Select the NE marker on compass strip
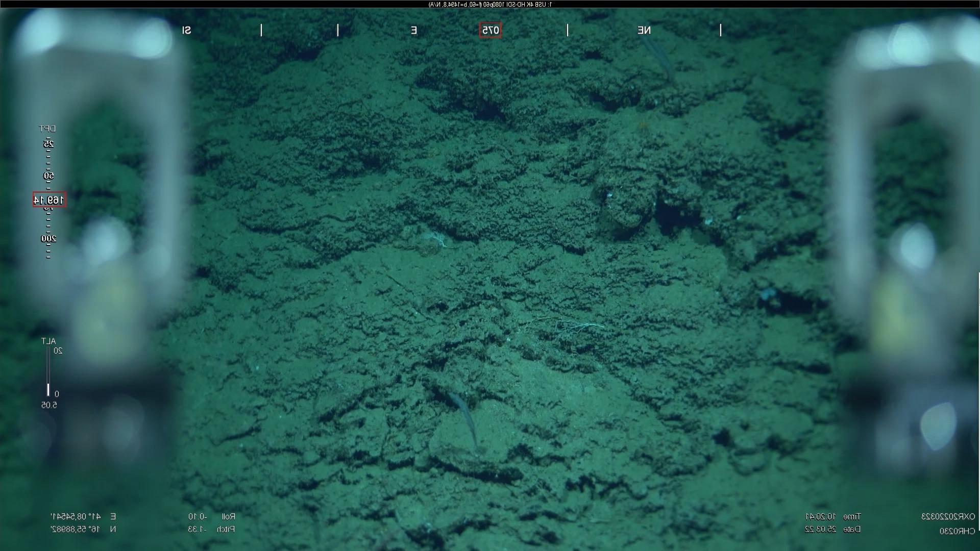Image resolution: width=980 pixels, height=551 pixels. [644, 30]
